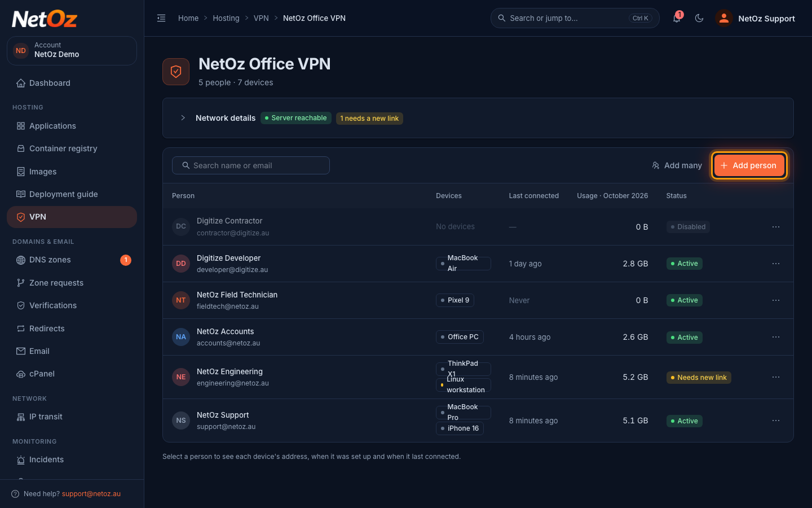Screen dimensions: 812x508
Task: Expand the Network details section
Action: tap(183, 118)
